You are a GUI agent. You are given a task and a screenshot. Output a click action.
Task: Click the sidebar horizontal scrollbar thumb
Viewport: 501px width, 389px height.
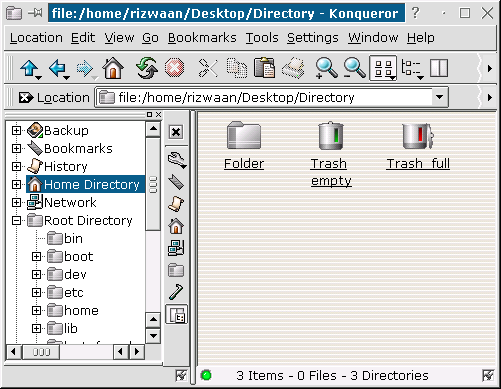tap(41, 352)
